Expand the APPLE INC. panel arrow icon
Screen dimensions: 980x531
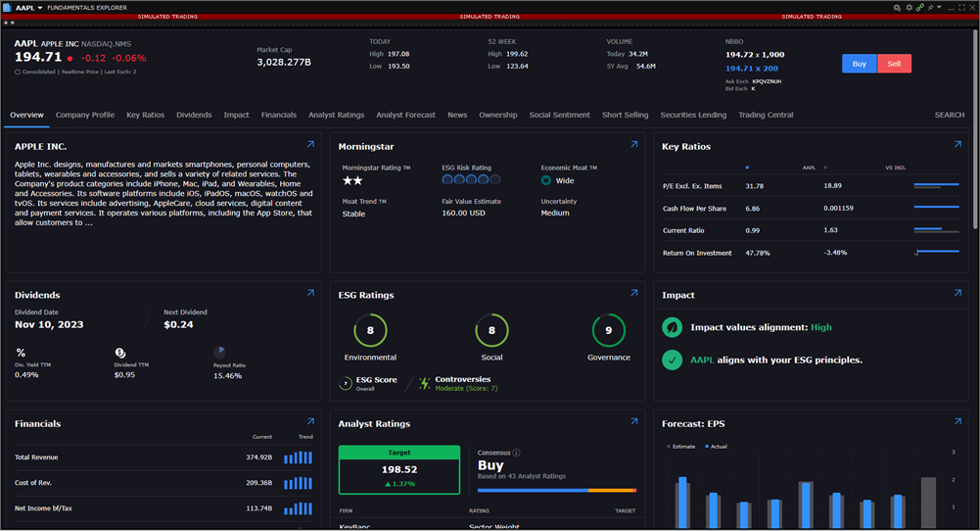(x=310, y=144)
